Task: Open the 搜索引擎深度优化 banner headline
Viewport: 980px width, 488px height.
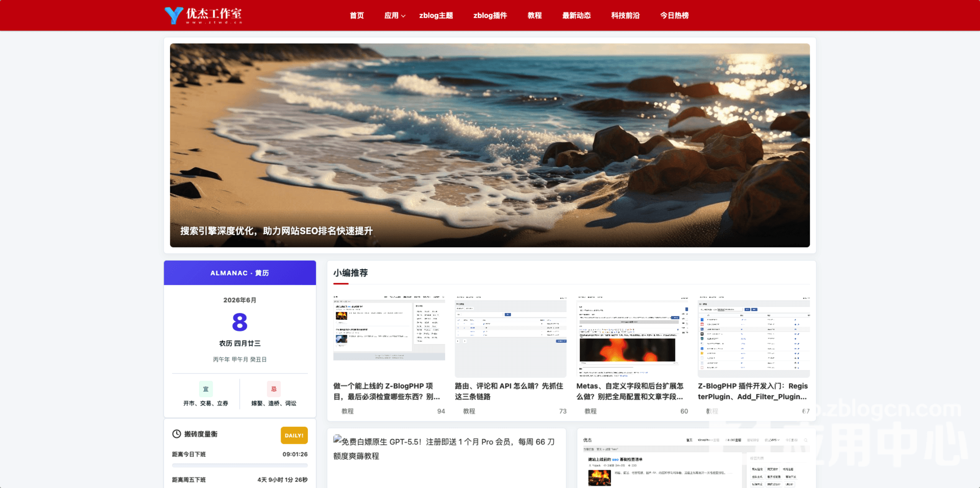Action: 276,231
